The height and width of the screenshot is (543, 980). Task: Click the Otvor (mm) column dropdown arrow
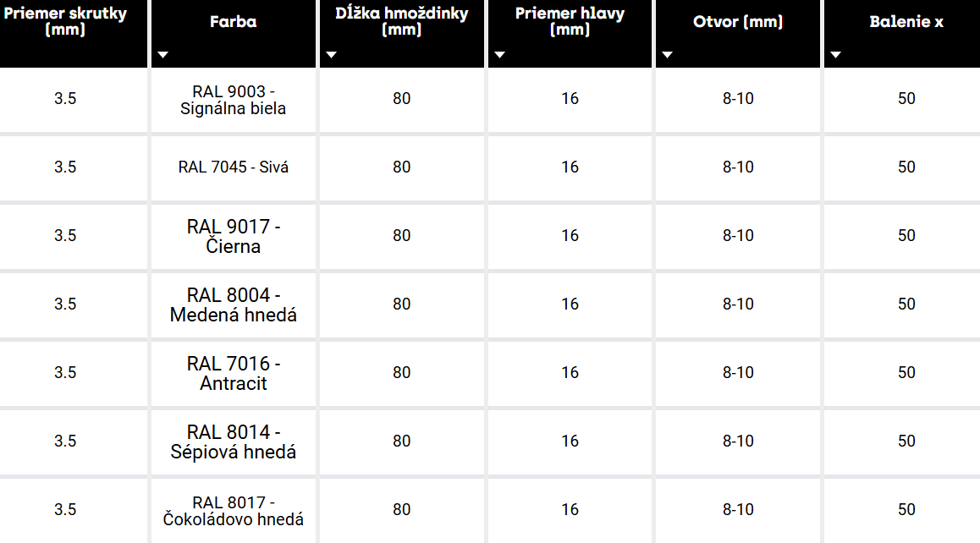click(668, 55)
